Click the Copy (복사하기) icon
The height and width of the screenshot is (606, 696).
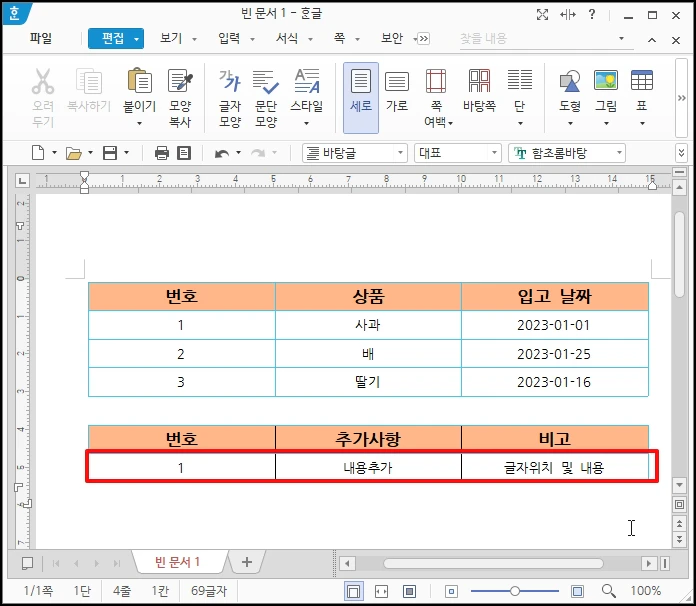coord(89,82)
